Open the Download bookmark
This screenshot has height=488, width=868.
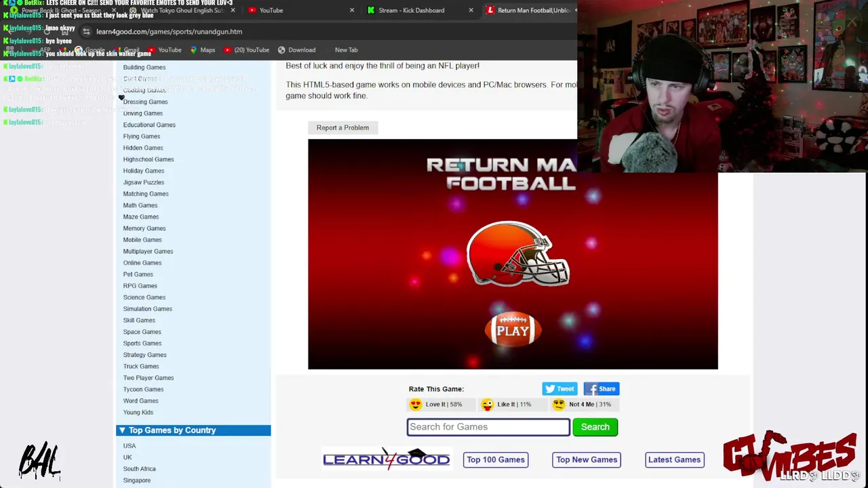pos(296,49)
